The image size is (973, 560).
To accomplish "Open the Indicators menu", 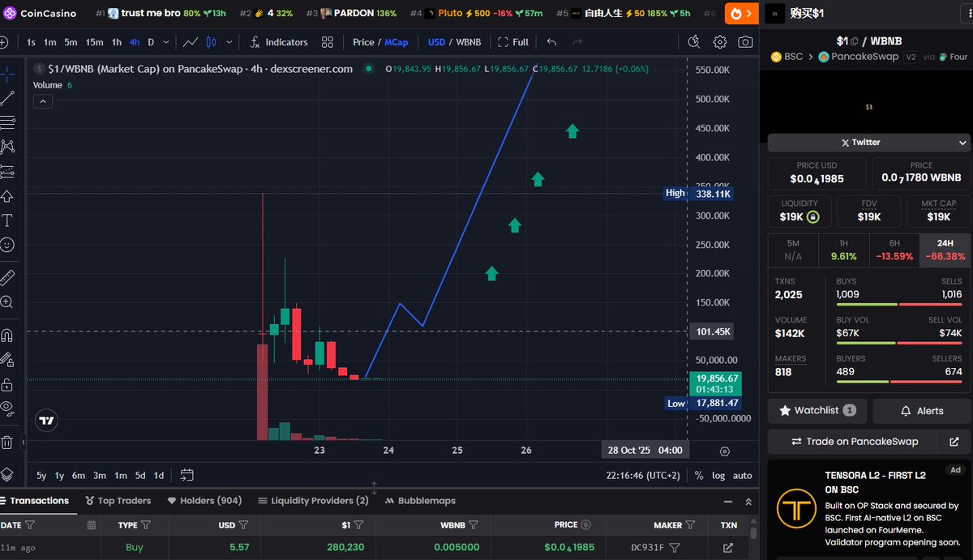I will (x=279, y=42).
